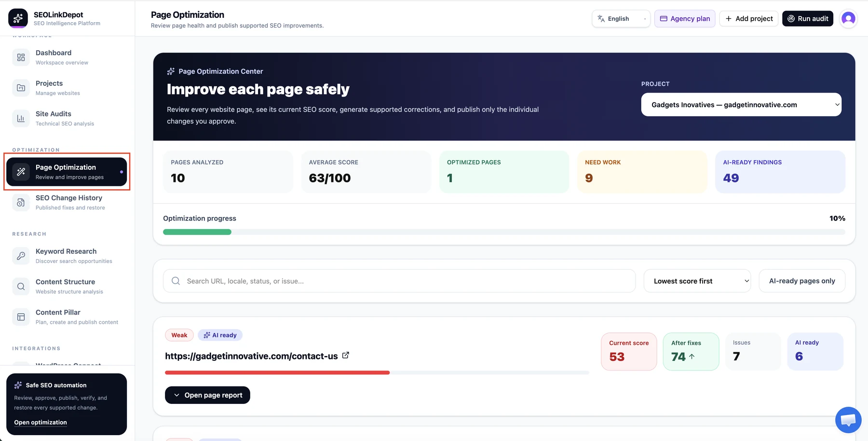Click sparkle icon beside Page Optimization Center
The height and width of the screenshot is (441, 868).
tap(171, 71)
